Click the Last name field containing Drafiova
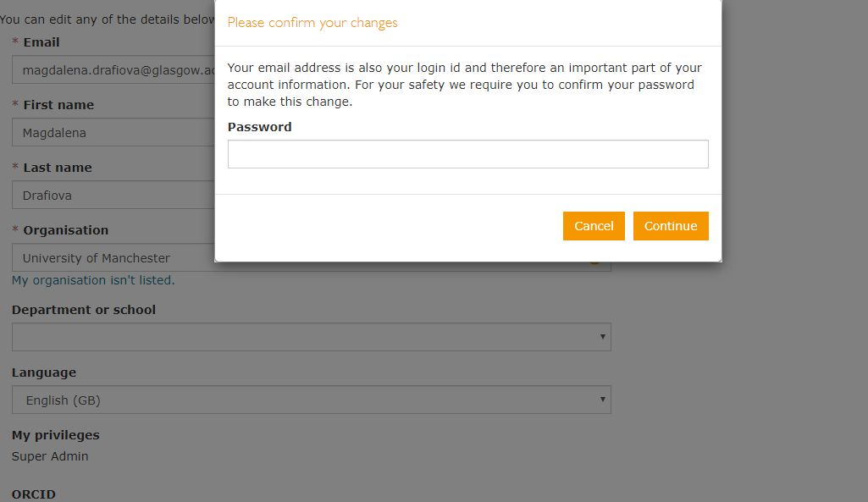Image resolution: width=868 pixels, height=502 pixels. click(113, 195)
